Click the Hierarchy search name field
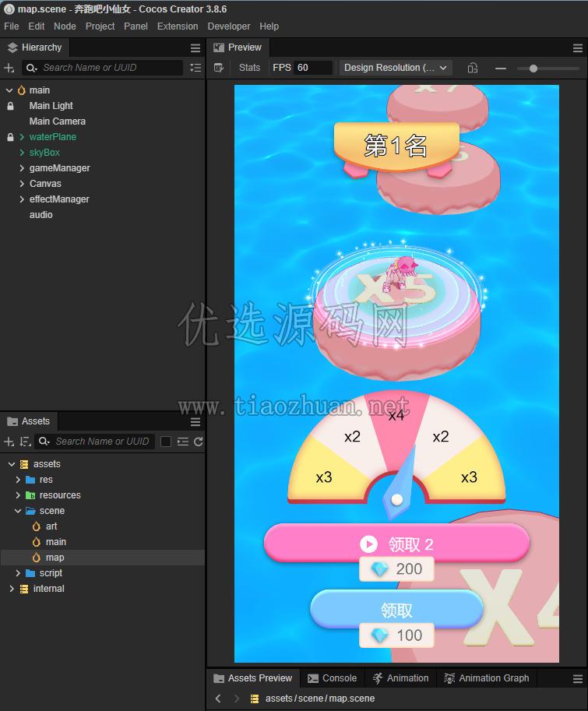The image size is (588, 711). coord(103,68)
